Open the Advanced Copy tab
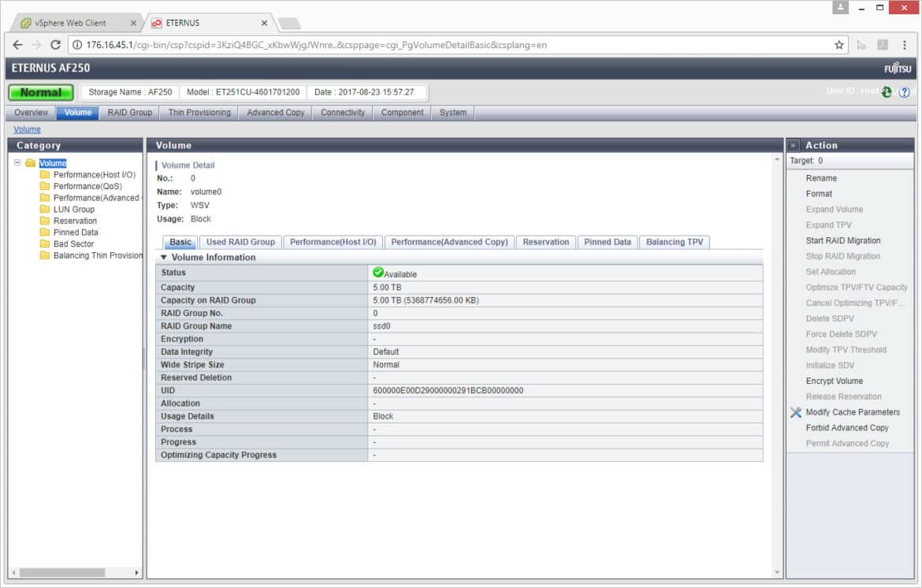 coord(276,112)
